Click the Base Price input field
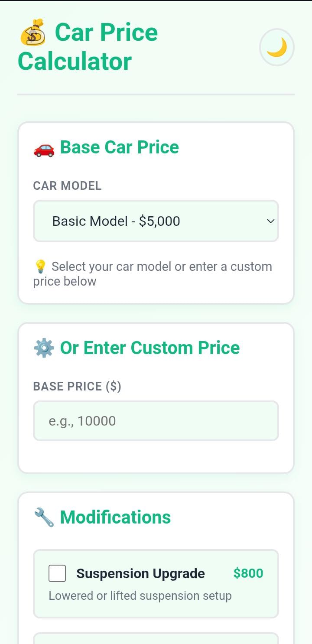This screenshot has height=644, width=312. (156, 421)
